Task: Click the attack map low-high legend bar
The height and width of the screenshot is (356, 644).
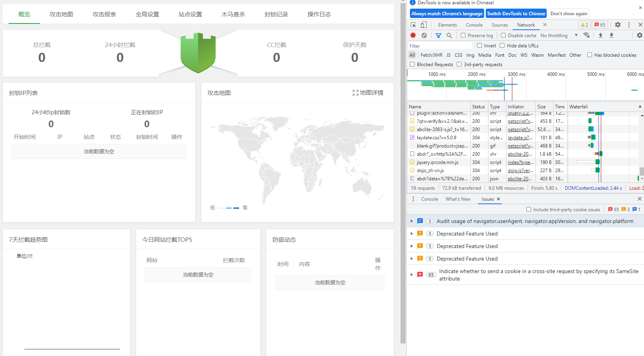Action: click(229, 208)
